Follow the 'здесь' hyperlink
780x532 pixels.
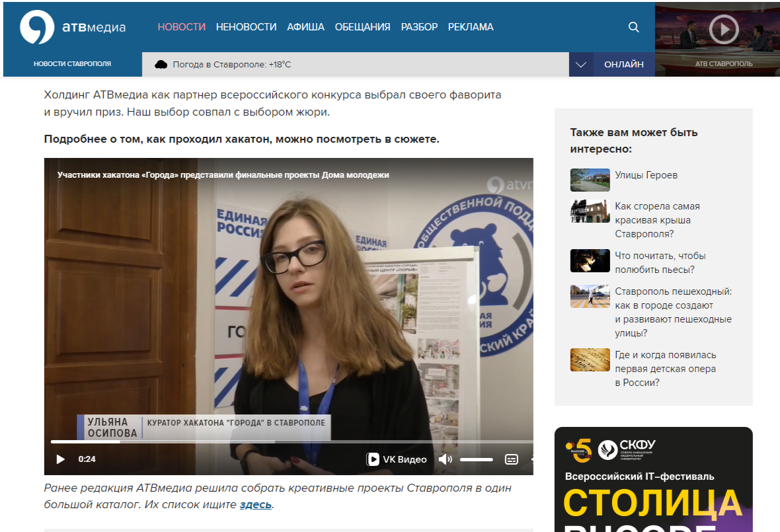click(256, 504)
